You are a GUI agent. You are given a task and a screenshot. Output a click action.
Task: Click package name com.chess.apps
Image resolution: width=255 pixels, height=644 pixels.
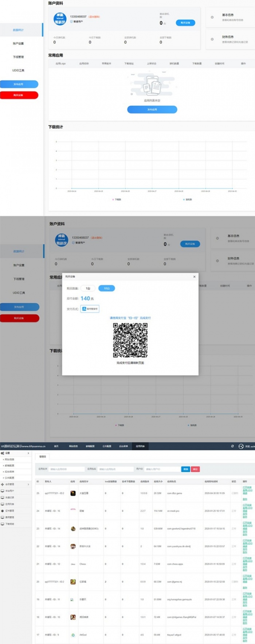pos(175,564)
